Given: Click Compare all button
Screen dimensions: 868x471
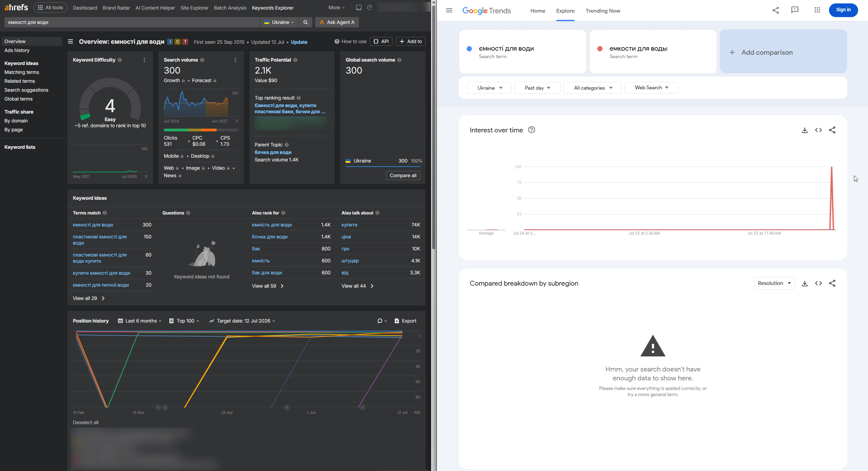Looking at the screenshot, I should [x=403, y=175].
